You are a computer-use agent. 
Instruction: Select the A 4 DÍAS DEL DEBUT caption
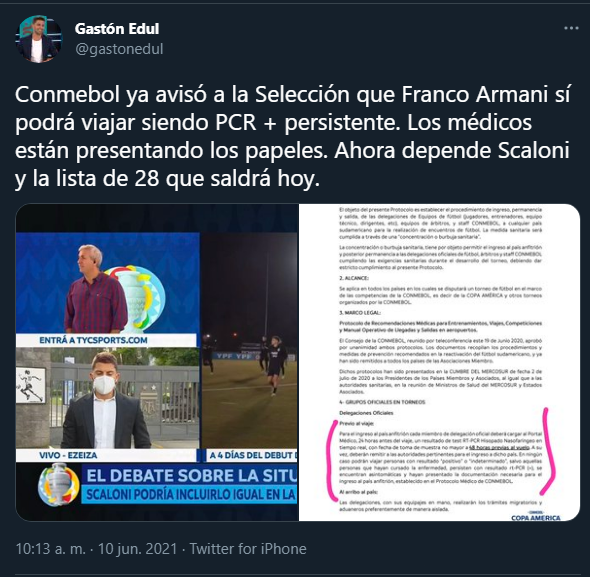tap(252, 455)
